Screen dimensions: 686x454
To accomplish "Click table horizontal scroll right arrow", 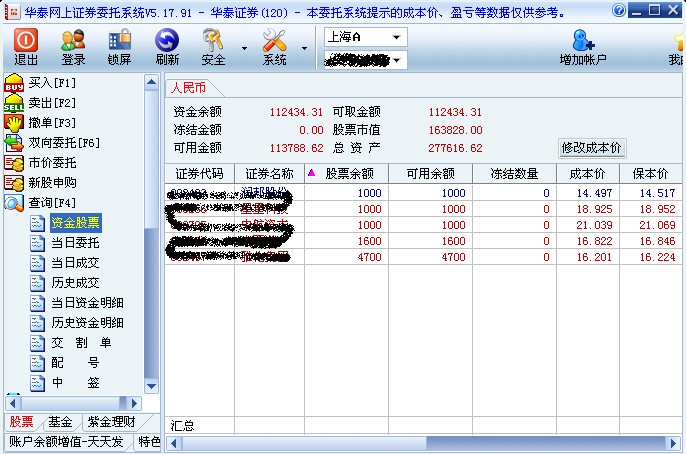I will point(674,444).
